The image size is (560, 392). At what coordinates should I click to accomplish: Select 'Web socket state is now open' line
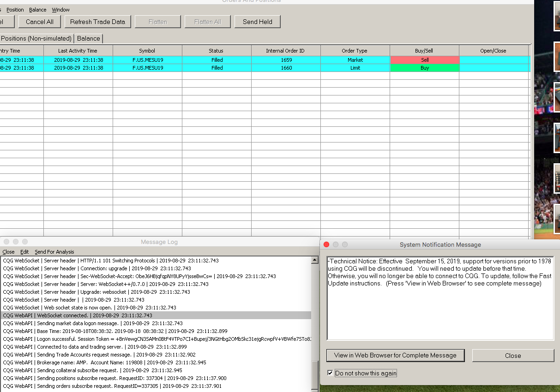[156, 308]
